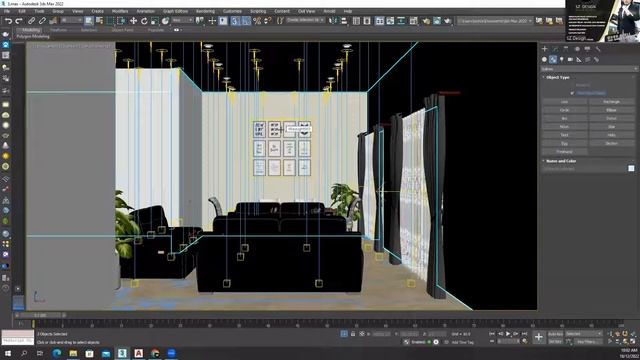The width and height of the screenshot is (640, 360).
Task: Open the Selected key filter dropdown
Action: (x=584, y=334)
